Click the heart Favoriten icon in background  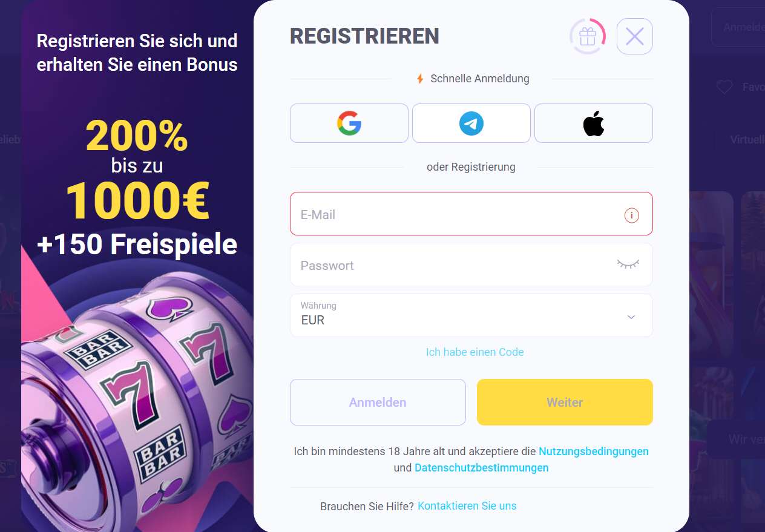pos(724,88)
